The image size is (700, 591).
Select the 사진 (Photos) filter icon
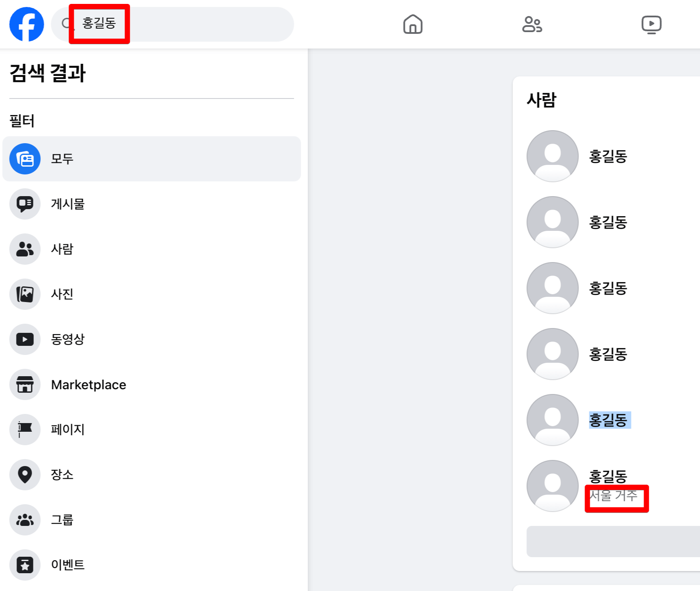[25, 294]
